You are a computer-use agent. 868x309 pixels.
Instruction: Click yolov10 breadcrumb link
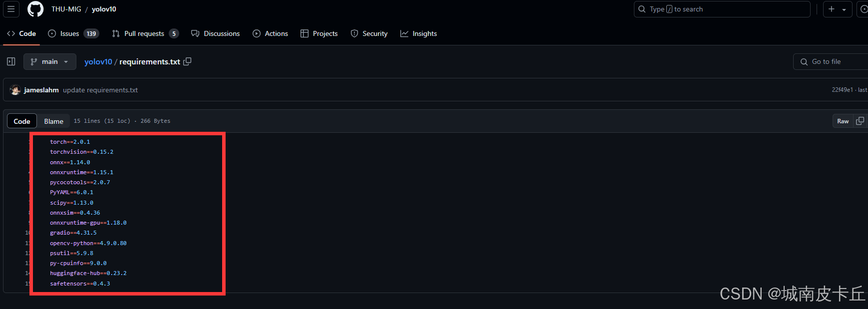click(98, 62)
